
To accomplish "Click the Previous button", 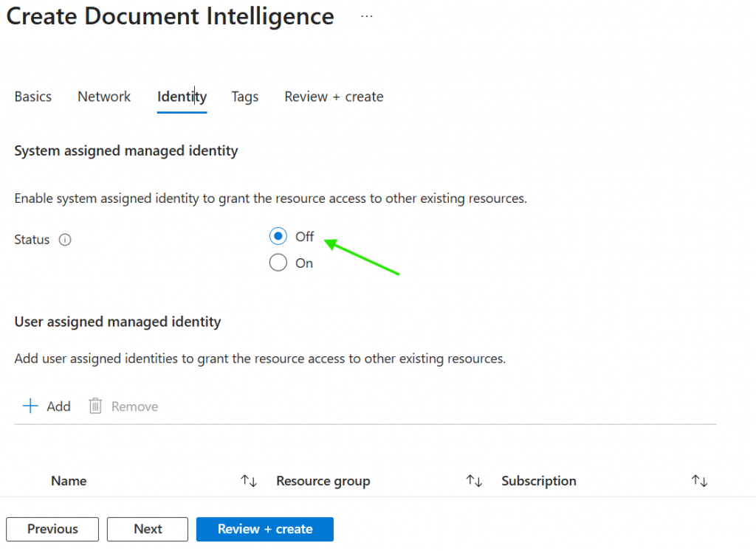I will [52, 529].
